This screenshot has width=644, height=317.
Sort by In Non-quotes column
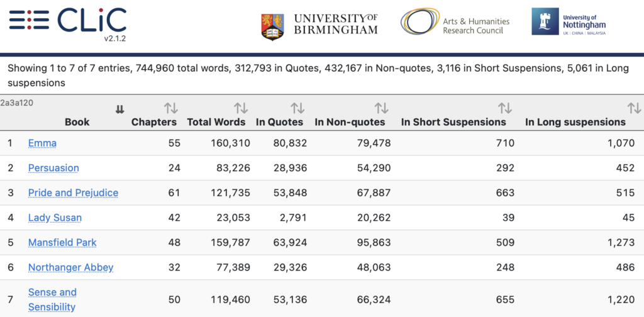[x=381, y=108]
